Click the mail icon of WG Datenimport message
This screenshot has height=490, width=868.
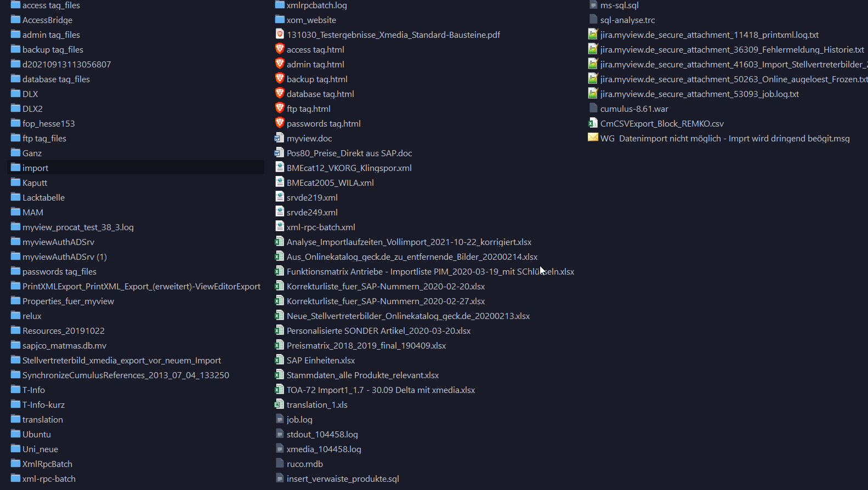(x=593, y=138)
